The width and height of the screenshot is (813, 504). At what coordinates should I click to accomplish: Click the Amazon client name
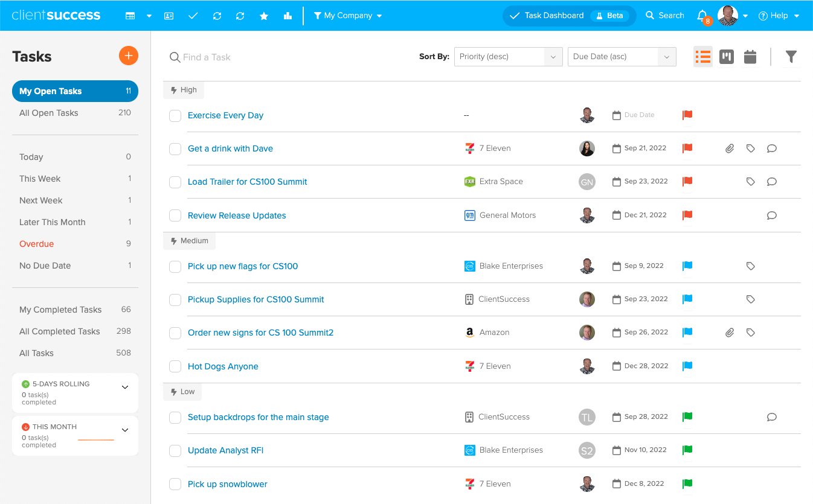tap(494, 332)
